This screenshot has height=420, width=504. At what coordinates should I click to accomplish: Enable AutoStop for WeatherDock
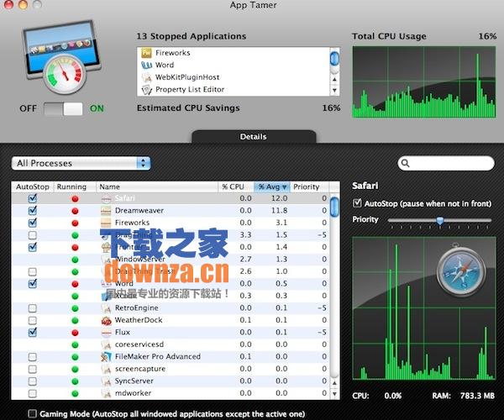(x=33, y=320)
